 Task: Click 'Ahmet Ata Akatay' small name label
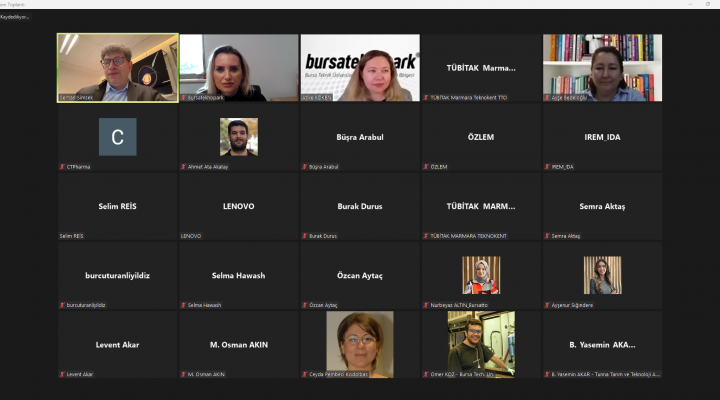(x=208, y=167)
